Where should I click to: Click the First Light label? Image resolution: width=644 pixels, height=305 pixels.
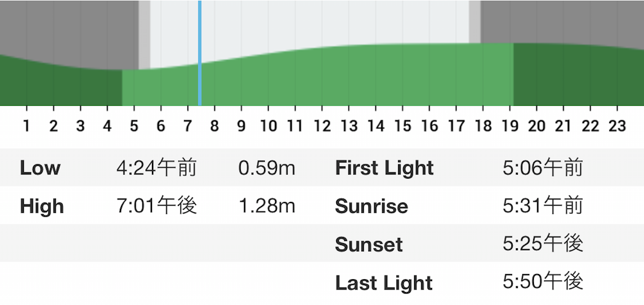tap(384, 168)
